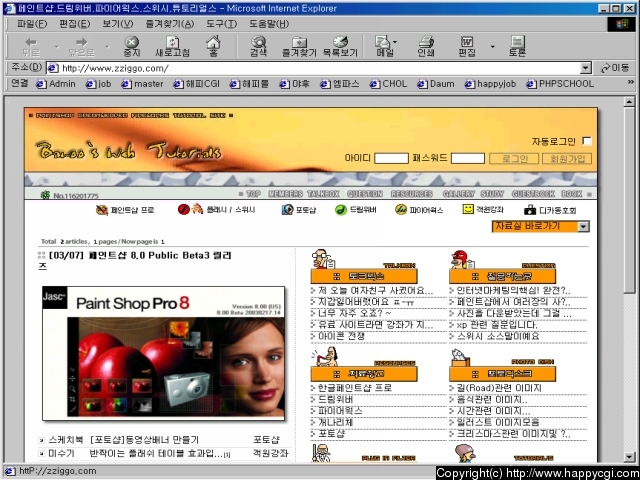Click the vertical scrollbar up arrow
Image resolution: width=640 pixels, height=480 pixels.
629,102
